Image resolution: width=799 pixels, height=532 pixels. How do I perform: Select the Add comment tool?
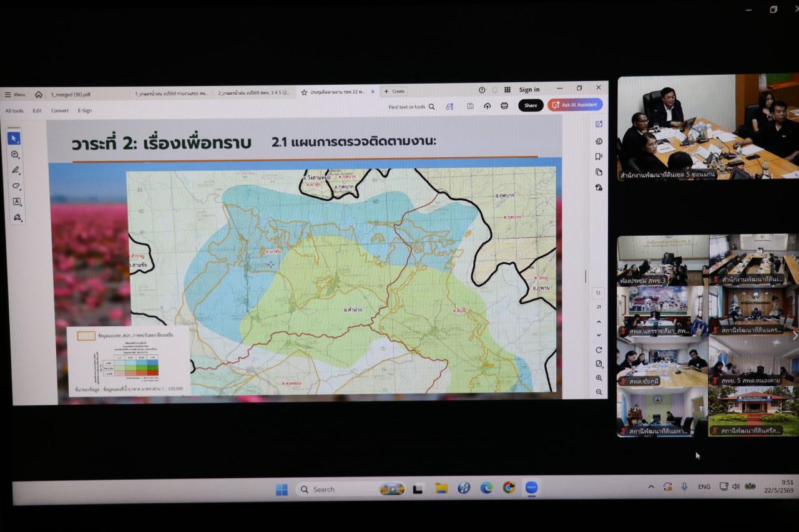point(15,155)
